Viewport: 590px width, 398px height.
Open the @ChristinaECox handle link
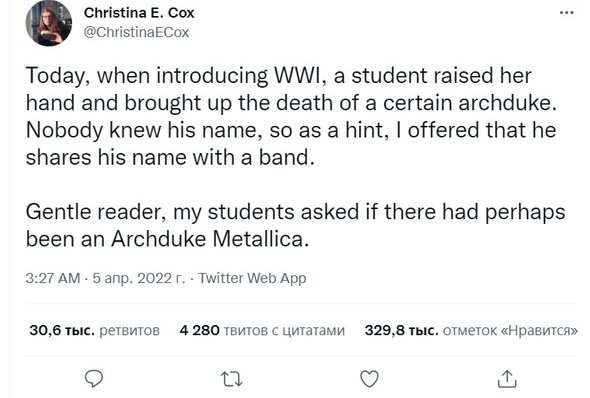pos(136,32)
